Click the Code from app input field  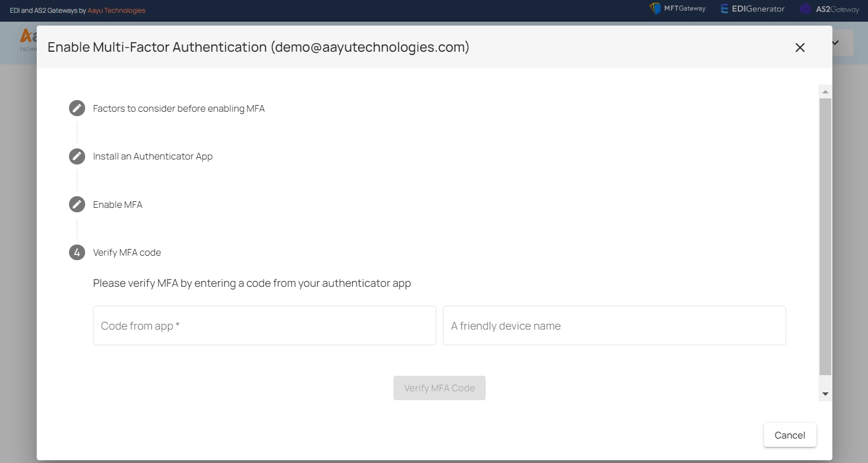264,325
